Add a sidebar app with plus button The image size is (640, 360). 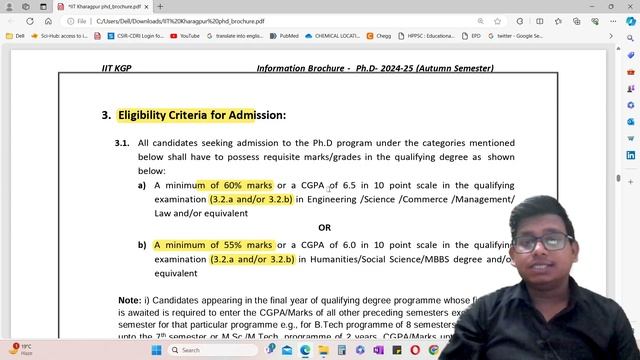point(631,182)
